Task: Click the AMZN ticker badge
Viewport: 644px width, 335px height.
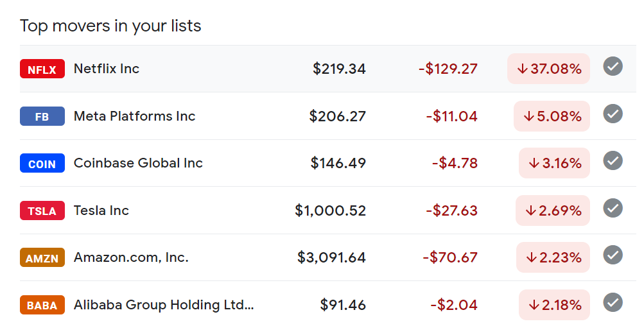Action: (42, 257)
